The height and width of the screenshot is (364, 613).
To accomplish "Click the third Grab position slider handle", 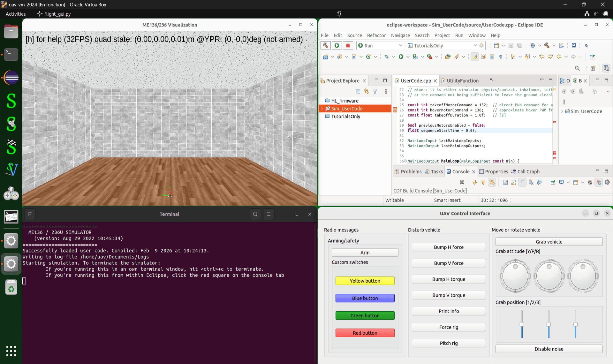I will coord(575,324).
